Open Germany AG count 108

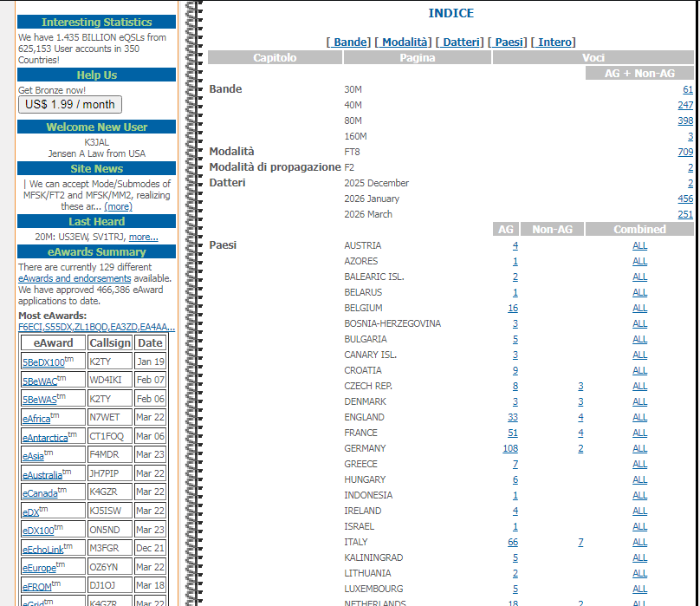(x=510, y=448)
